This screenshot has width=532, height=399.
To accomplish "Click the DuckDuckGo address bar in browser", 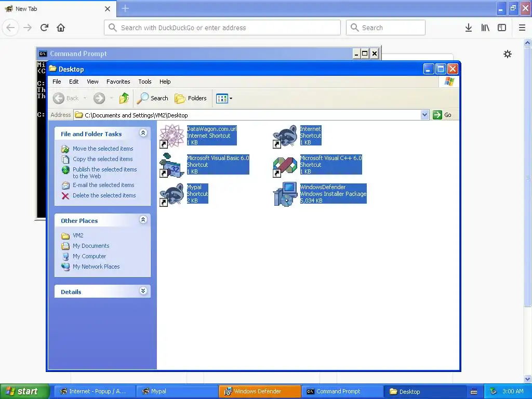I will click(222, 28).
